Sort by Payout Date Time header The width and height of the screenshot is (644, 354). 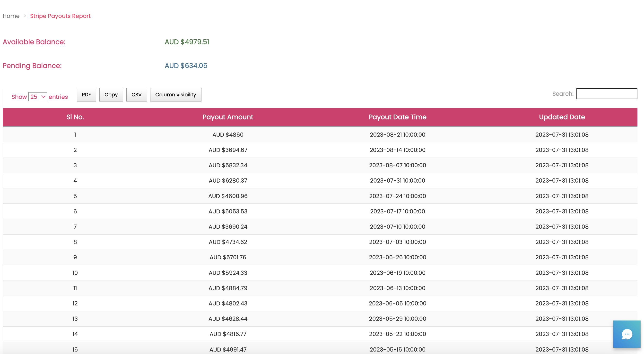pyautogui.click(x=397, y=117)
